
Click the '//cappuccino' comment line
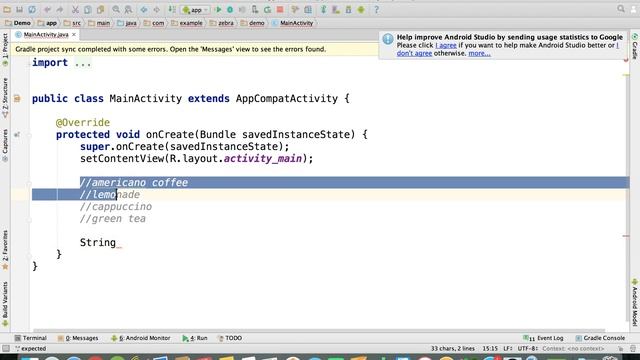(x=116, y=207)
